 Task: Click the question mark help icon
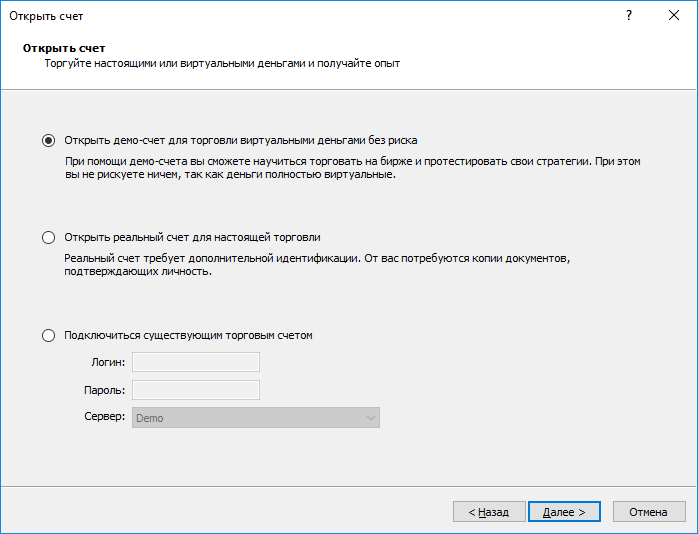pyautogui.click(x=629, y=16)
